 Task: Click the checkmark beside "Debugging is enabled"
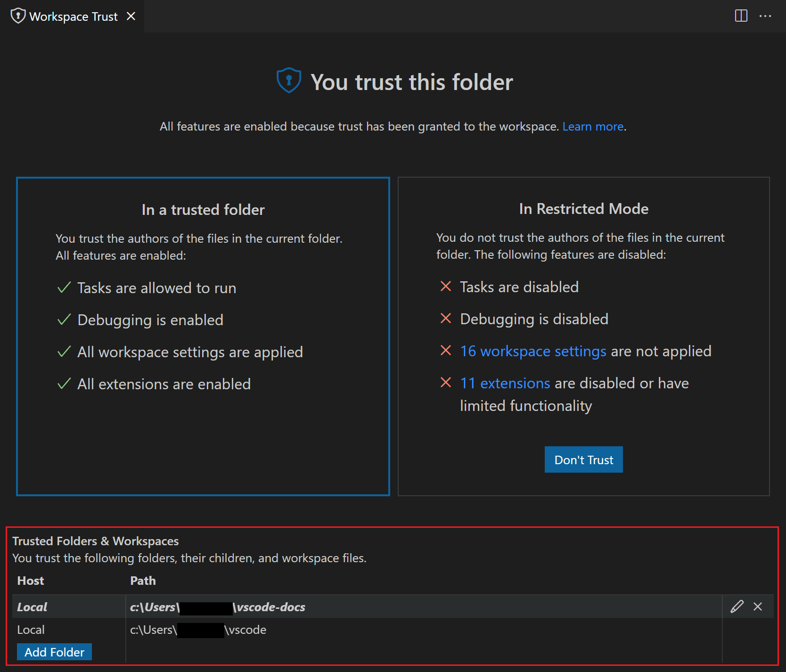[x=64, y=320]
